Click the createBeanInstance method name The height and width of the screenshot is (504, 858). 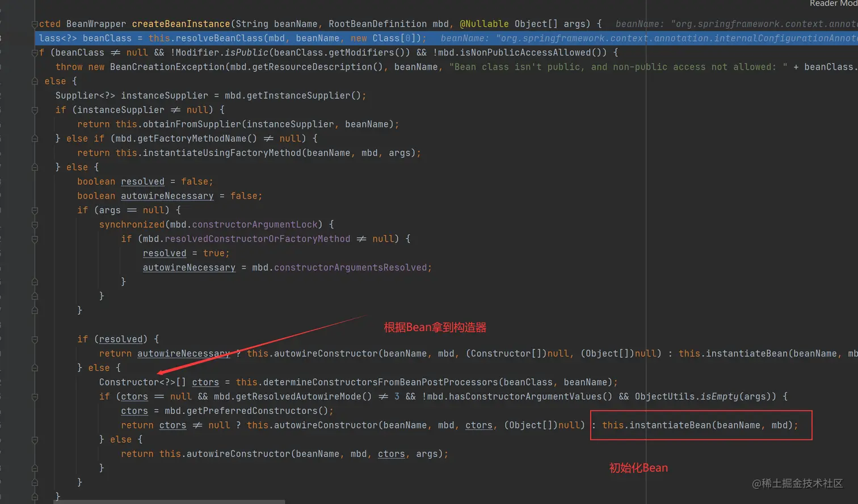(181, 24)
